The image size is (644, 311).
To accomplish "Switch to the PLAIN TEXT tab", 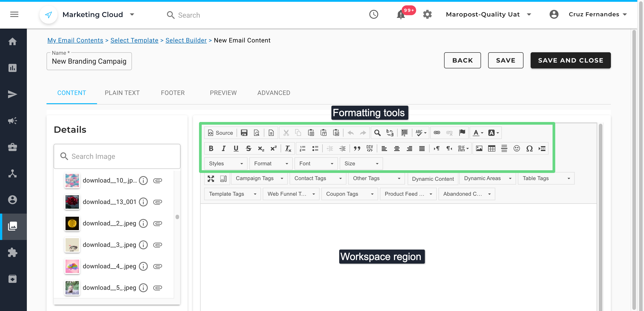I will click(x=122, y=93).
